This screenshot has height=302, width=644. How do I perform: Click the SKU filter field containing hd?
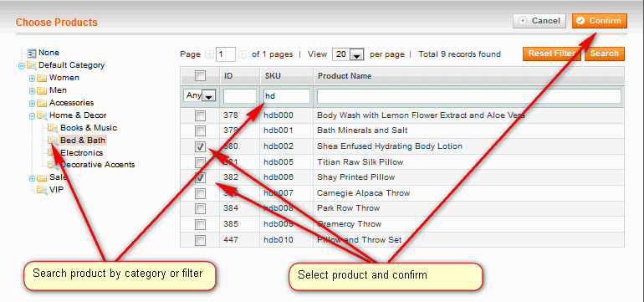(x=287, y=96)
